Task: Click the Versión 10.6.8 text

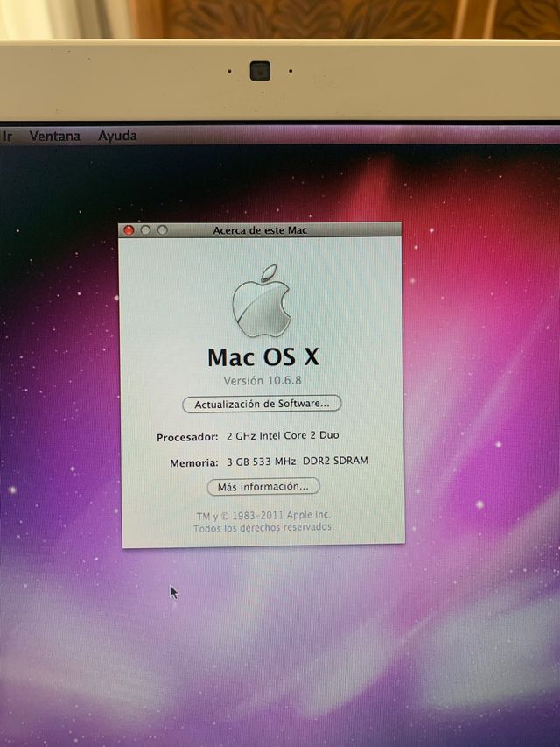Action: click(x=262, y=380)
